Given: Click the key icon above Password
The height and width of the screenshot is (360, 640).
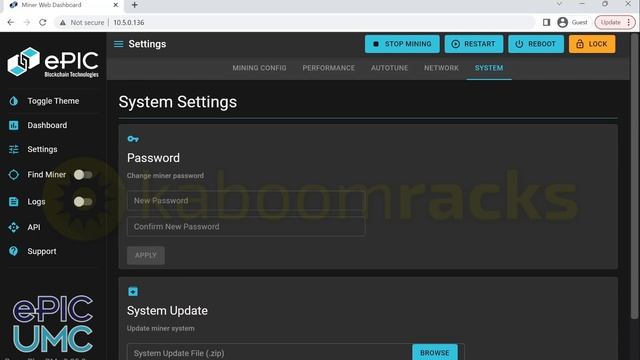Looking at the screenshot, I should tap(133, 139).
